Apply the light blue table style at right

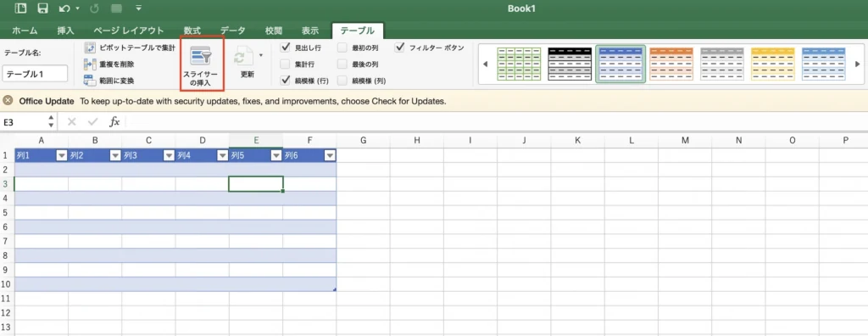point(824,64)
